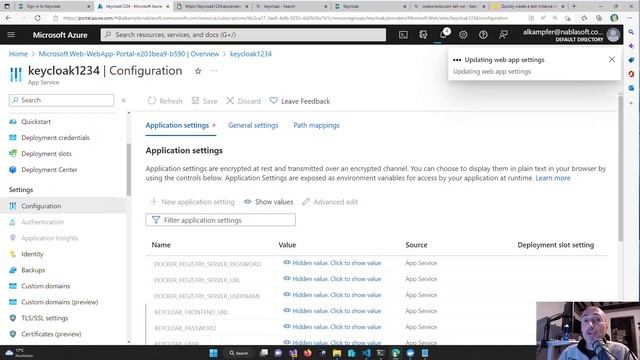This screenshot has height=360, width=640.
Task: Open the Learn more link
Action: tap(553, 178)
